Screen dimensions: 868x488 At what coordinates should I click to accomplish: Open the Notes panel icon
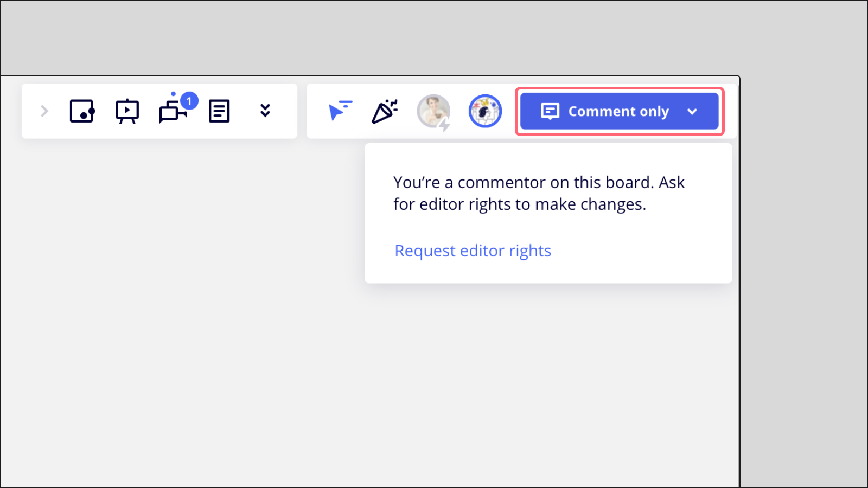[x=219, y=111]
